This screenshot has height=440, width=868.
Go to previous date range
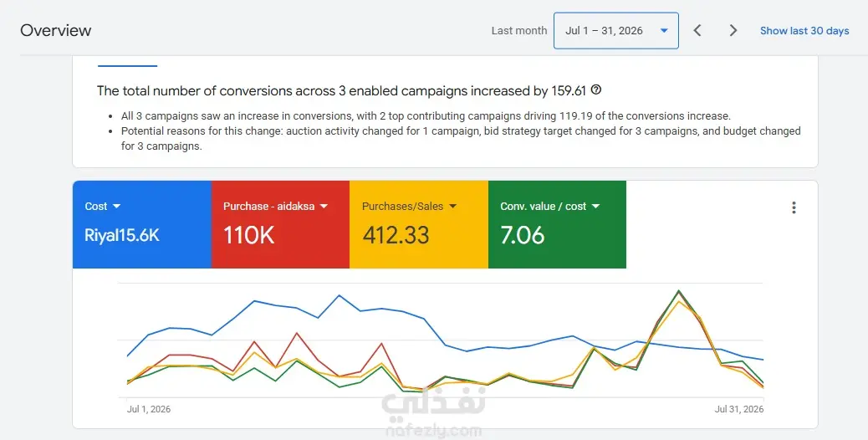[x=697, y=30]
